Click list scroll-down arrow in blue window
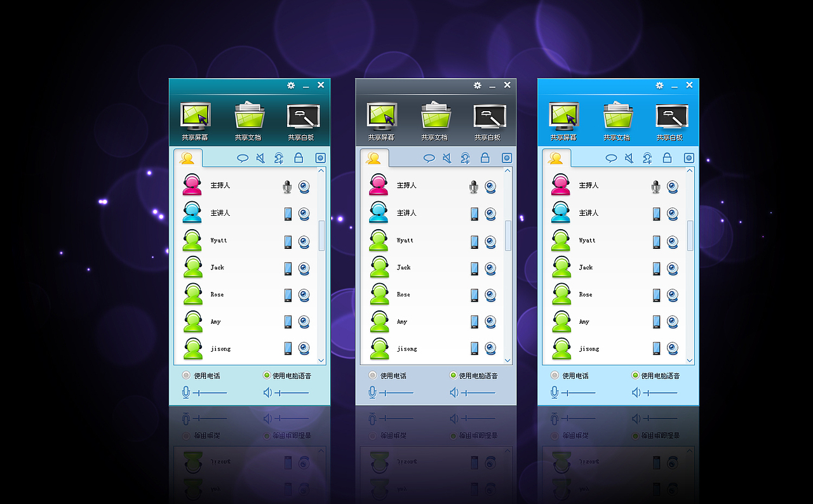Screen dimensions: 813x504 point(690,360)
